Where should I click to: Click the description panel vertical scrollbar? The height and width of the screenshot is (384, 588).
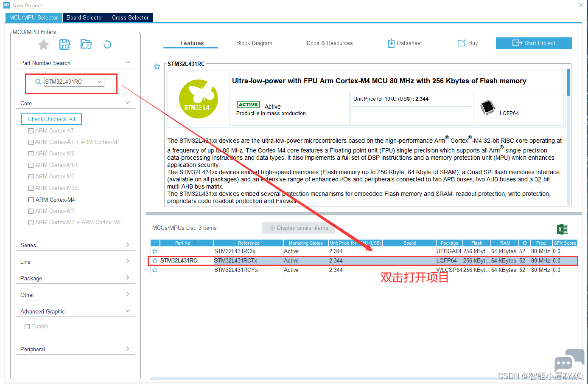[568, 83]
